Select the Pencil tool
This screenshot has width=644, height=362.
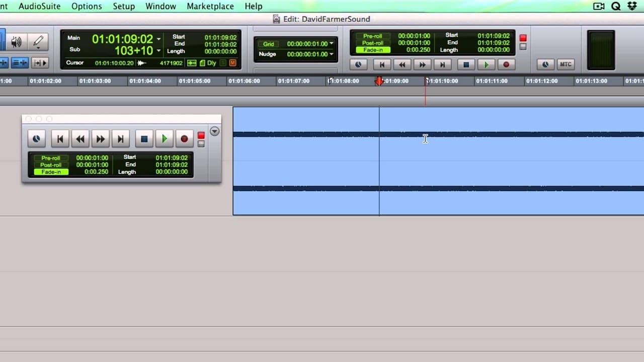tap(38, 42)
